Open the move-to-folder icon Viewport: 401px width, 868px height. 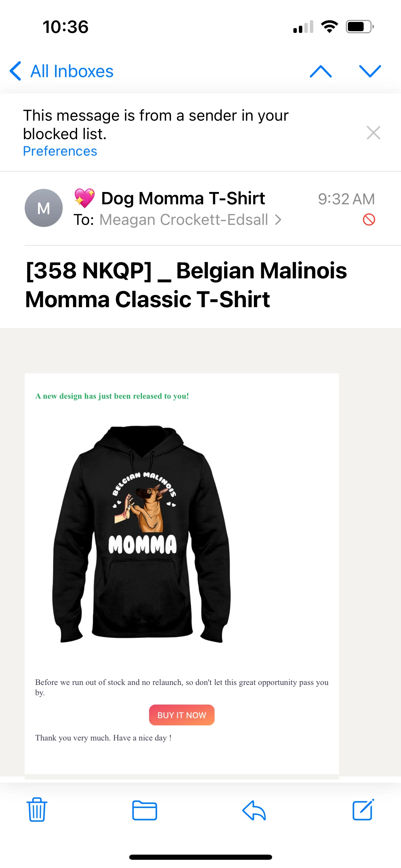point(145,810)
